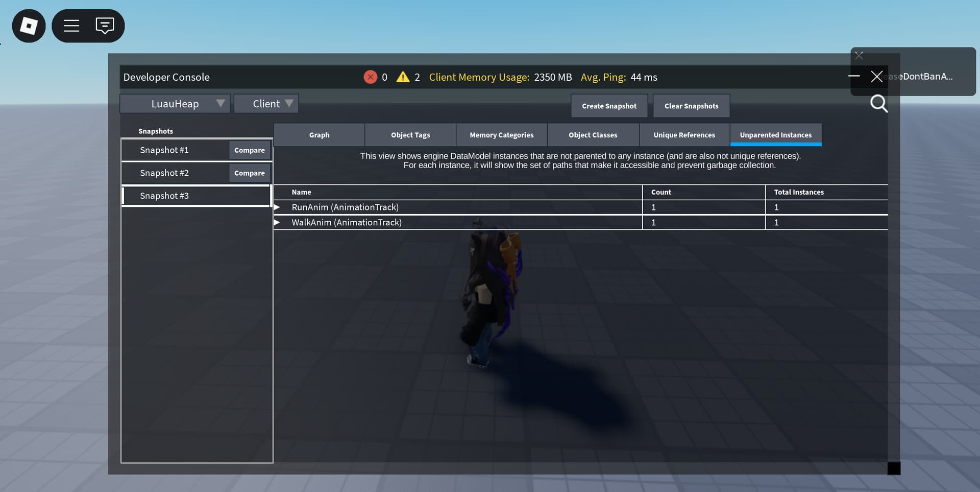Click the yellow warning triangle icon

point(404,77)
